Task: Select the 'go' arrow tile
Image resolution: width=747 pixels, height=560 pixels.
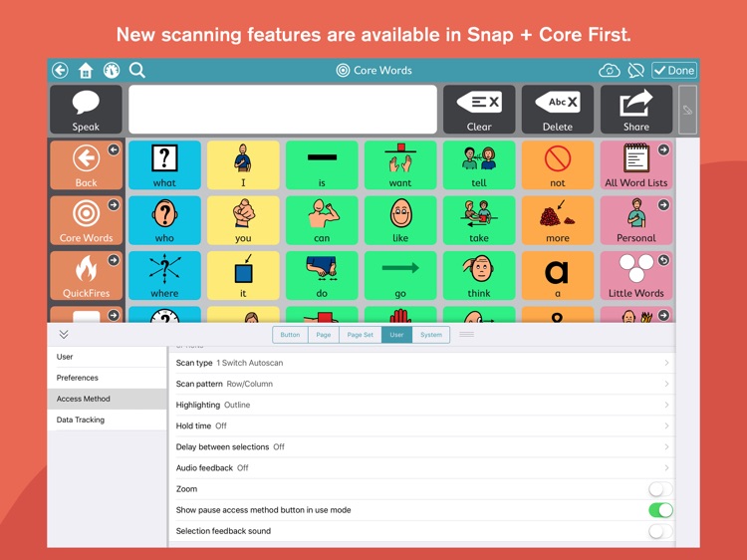Action: (x=400, y=276)
